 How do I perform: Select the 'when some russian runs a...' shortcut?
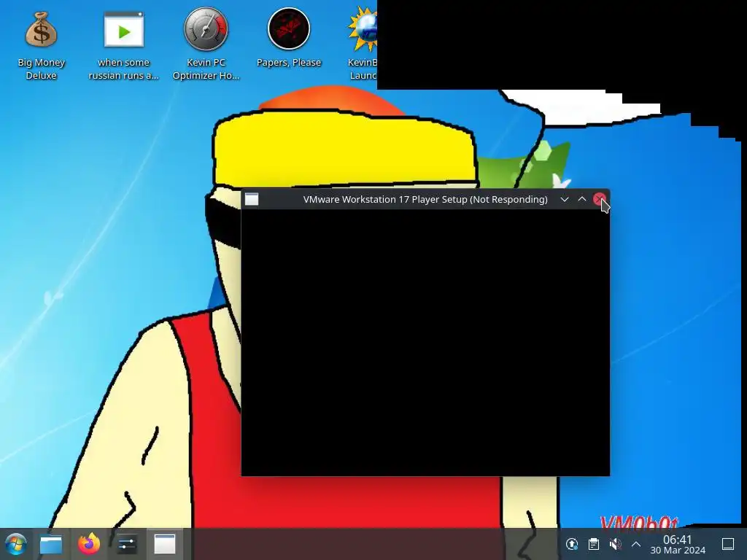click(123, 46)
